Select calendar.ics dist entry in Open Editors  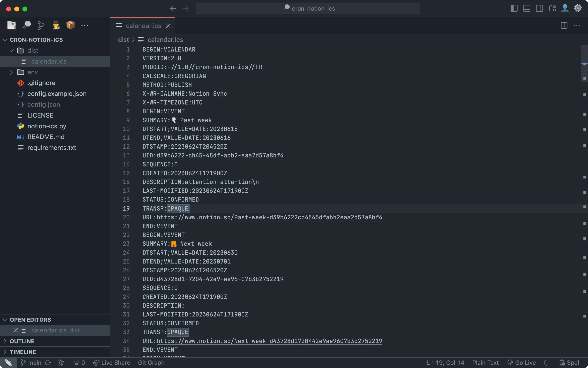tap(55, 330)
